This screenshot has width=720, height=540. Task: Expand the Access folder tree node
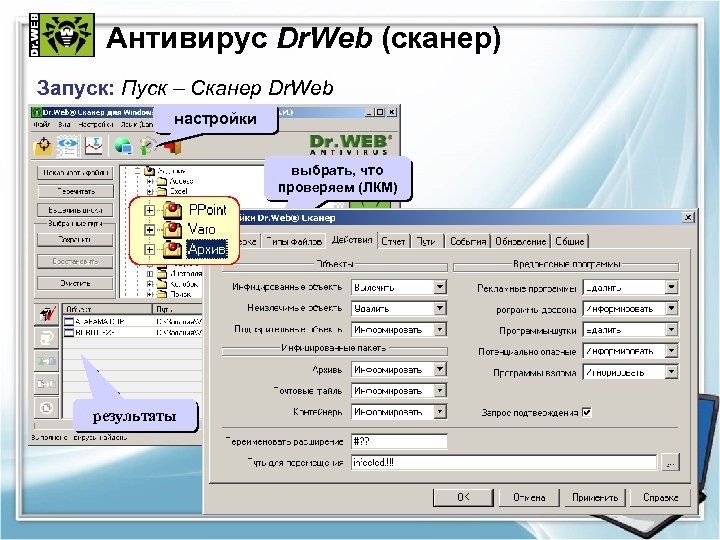pos(149,181)
